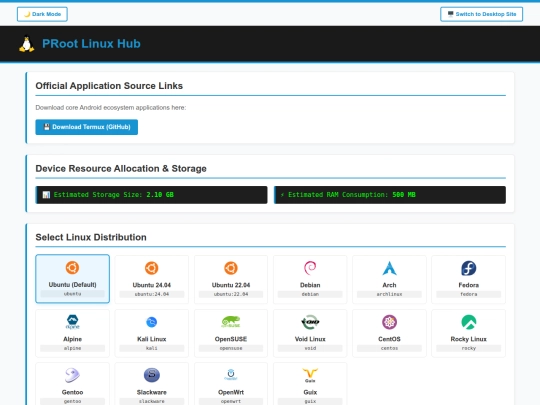Select the Debian swirl icon
Viewport: 540px width, 405px height.
click(310, 268)
